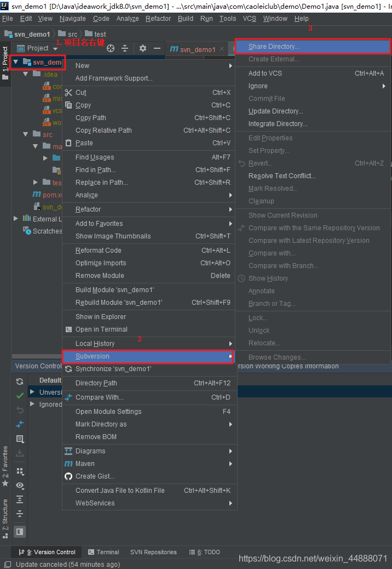
Task: Click the locate/scroll-from-source target icon
Action: tap(111, 48)
